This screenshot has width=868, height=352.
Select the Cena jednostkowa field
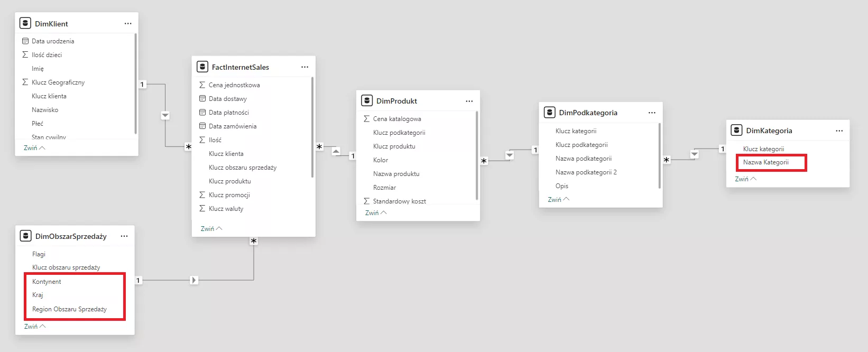[234, 85]
